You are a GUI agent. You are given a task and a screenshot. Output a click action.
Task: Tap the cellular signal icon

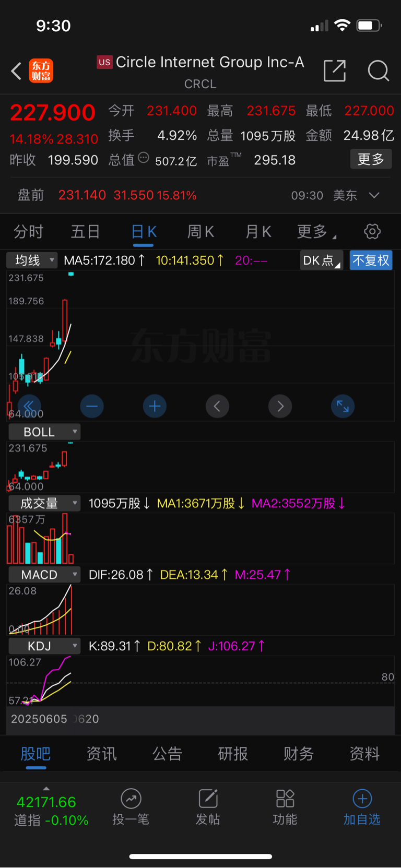pyautogui.click(x=319, y=26)
